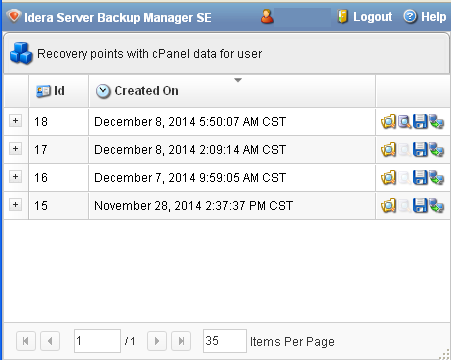Viewport: 451px width, 360px height.
Task: Open the Help link
Action: [433, 17]
